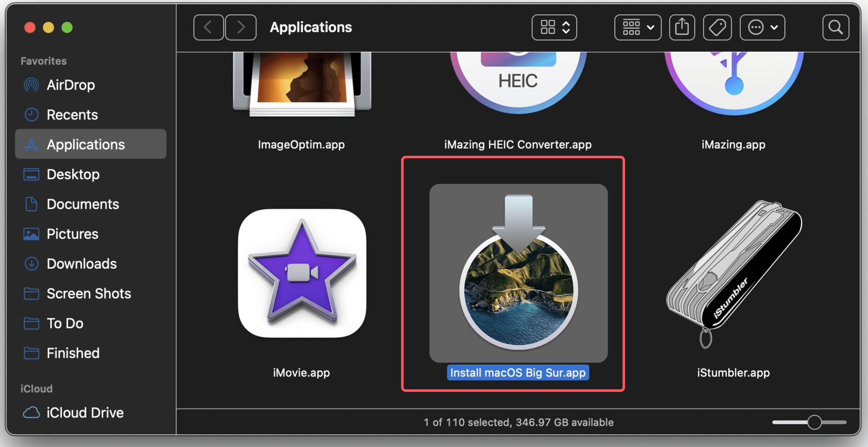Click the forward navigation button
The image size is (868, 447).
pos(241,27)
